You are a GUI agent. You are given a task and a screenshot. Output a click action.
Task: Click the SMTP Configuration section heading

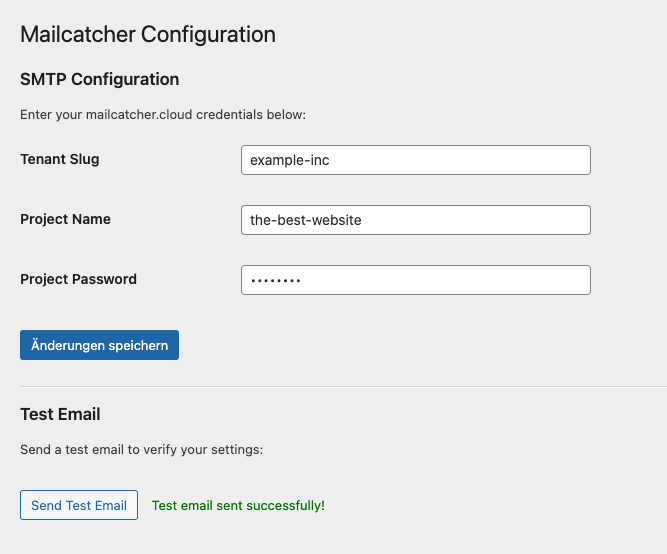coord(100,79)
